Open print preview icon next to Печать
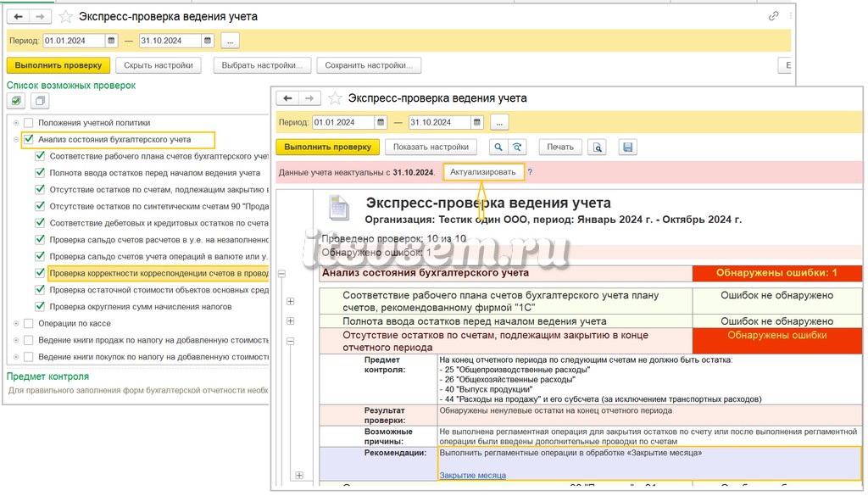Screen dimensions: 868x496 pos(597,148)
